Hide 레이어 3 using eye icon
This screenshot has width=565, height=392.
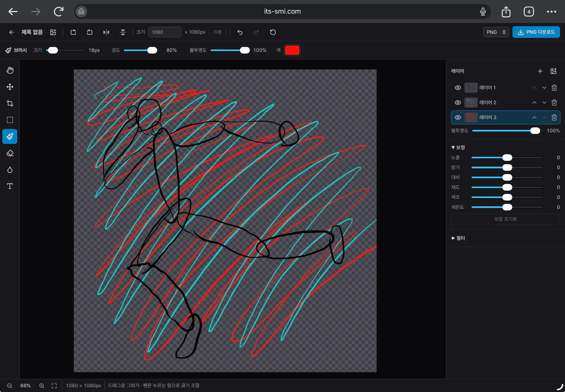point(458,117)
